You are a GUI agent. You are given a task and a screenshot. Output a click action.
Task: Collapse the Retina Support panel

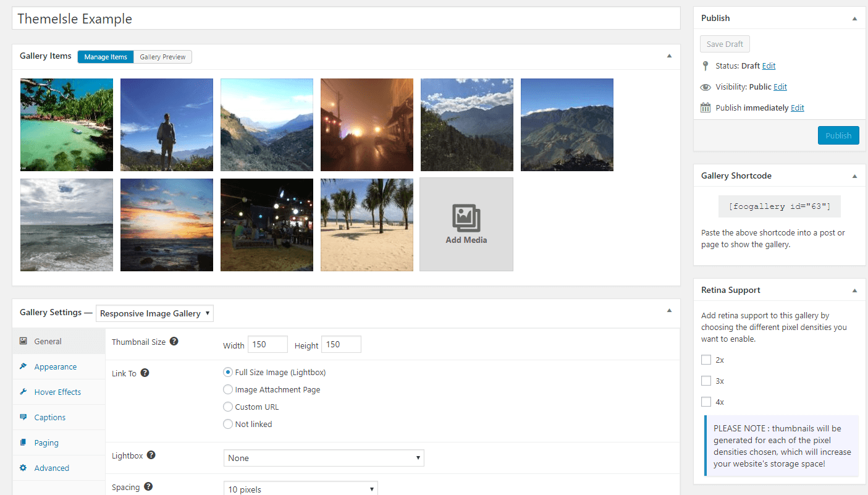pos(855,290)
